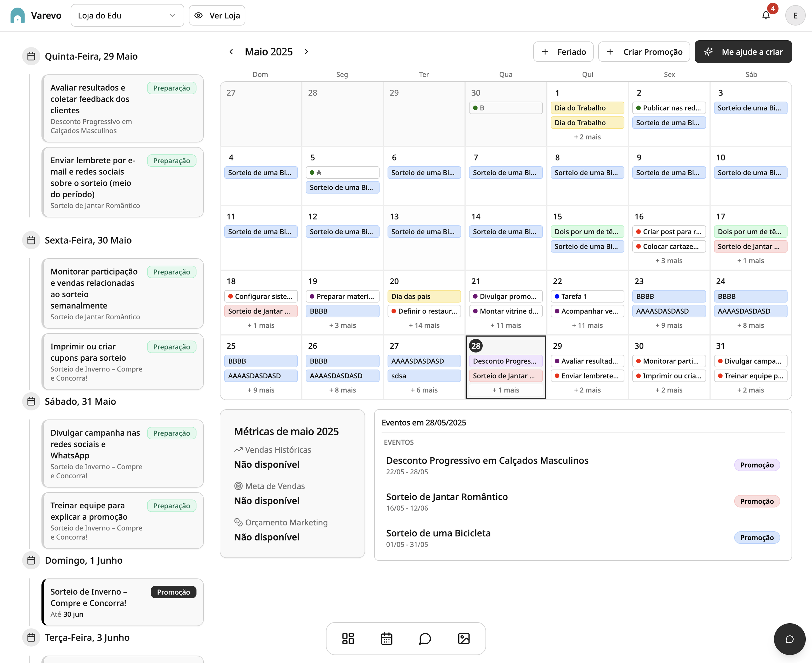
Task: Open the Loja do Edu store dropdown
Action: click(127, 15)
